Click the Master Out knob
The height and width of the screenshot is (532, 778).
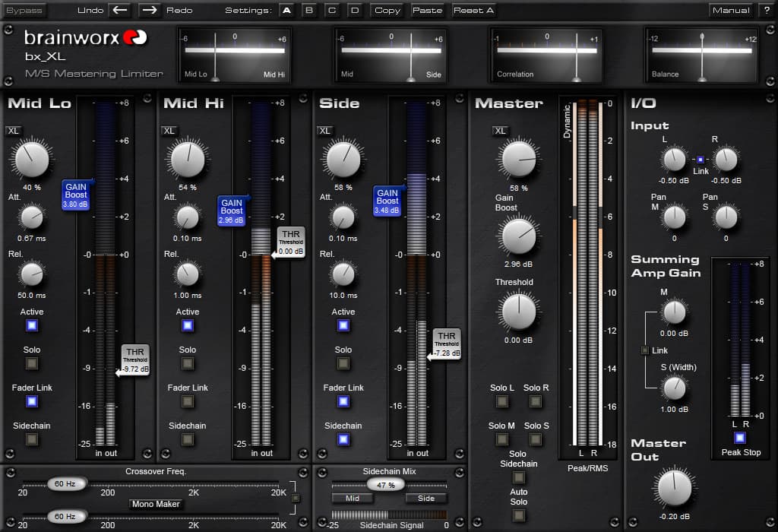pyautogui.click(x=675, y=489)
